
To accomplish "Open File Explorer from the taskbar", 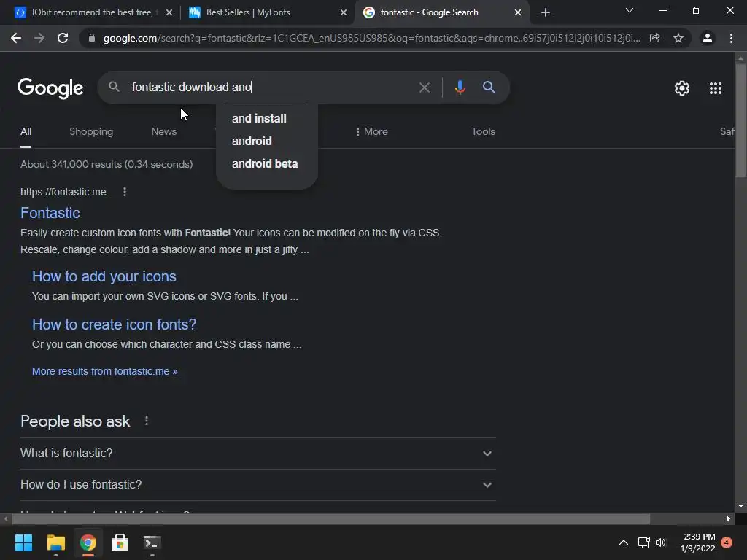I will pos(55,542).
